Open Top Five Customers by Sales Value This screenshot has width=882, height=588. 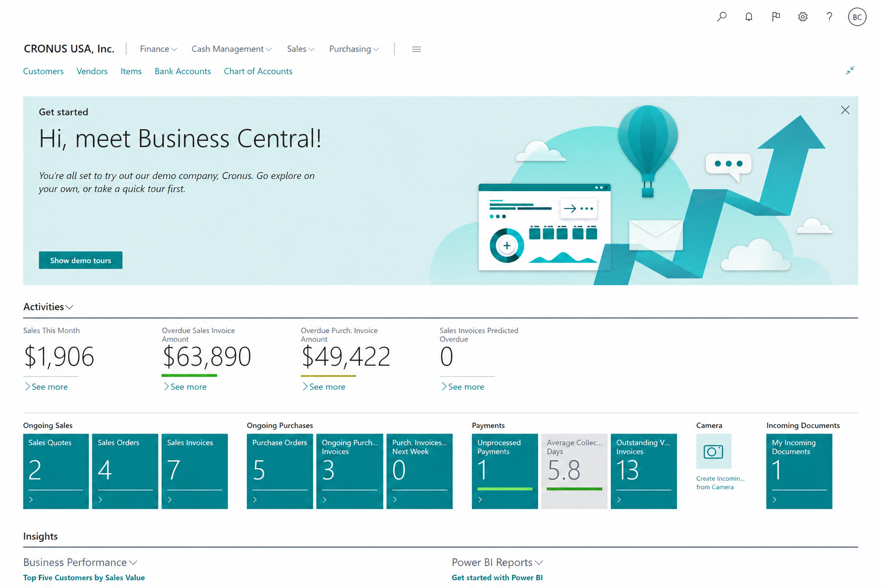click(x=84, y=578)
